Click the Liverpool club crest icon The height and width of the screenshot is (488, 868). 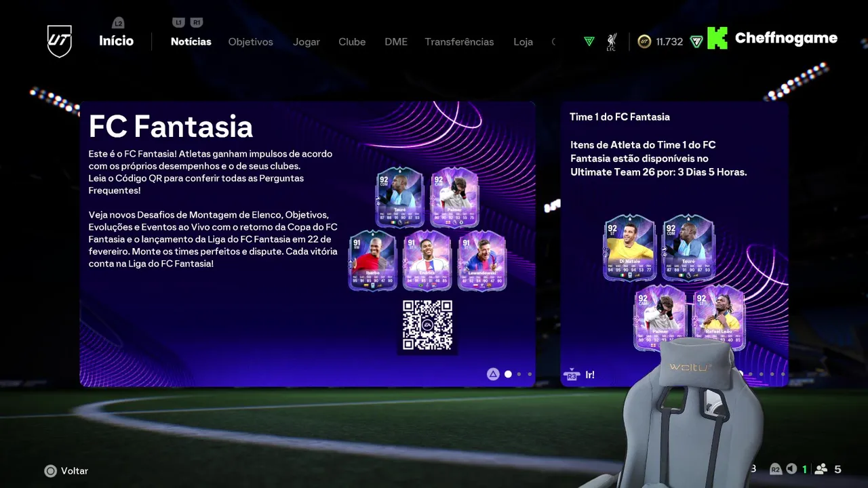tap(611, 41)
